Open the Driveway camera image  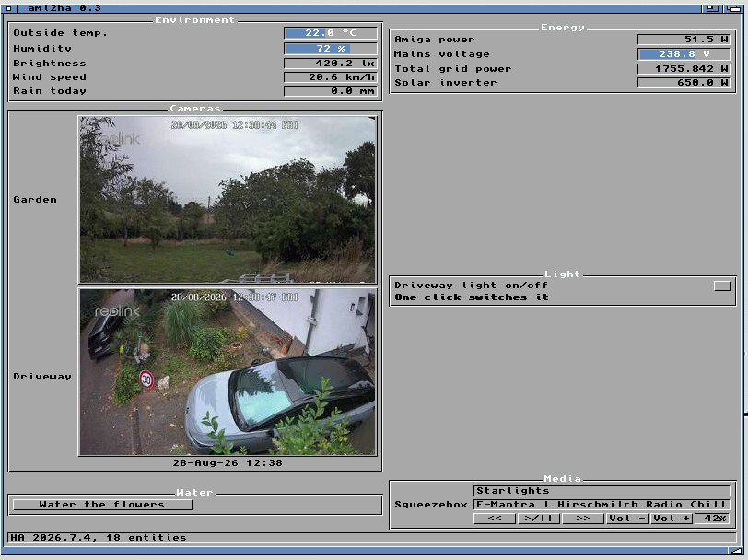pyautogui.click(x=228, y=371)
